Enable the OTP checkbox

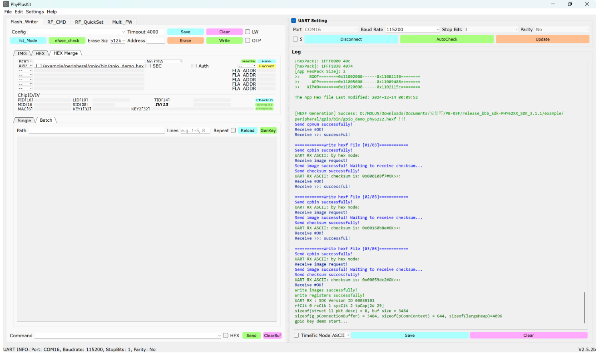pyautogui.click(x=247, y=40)
